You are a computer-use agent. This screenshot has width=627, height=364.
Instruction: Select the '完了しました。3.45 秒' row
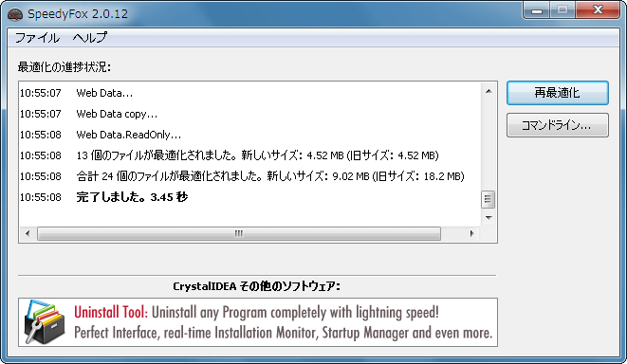pos(249,197)
